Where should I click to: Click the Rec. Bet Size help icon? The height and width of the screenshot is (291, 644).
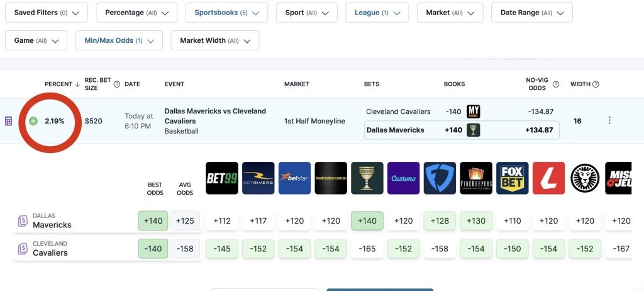pos(116,84)
